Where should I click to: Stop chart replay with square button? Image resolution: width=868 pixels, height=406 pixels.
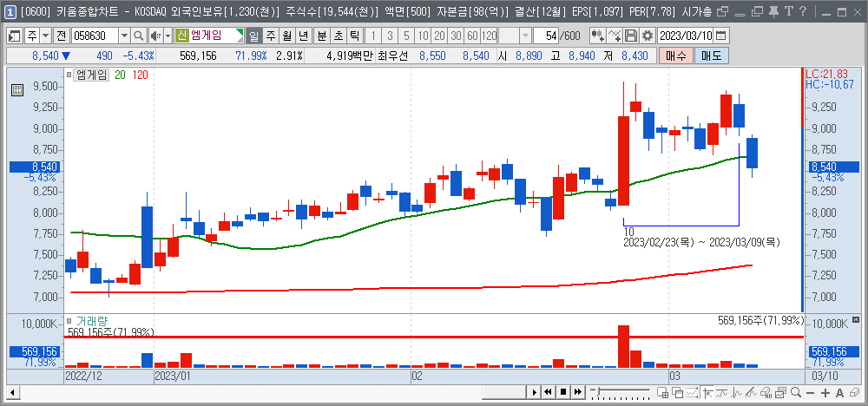pos(563,393)
